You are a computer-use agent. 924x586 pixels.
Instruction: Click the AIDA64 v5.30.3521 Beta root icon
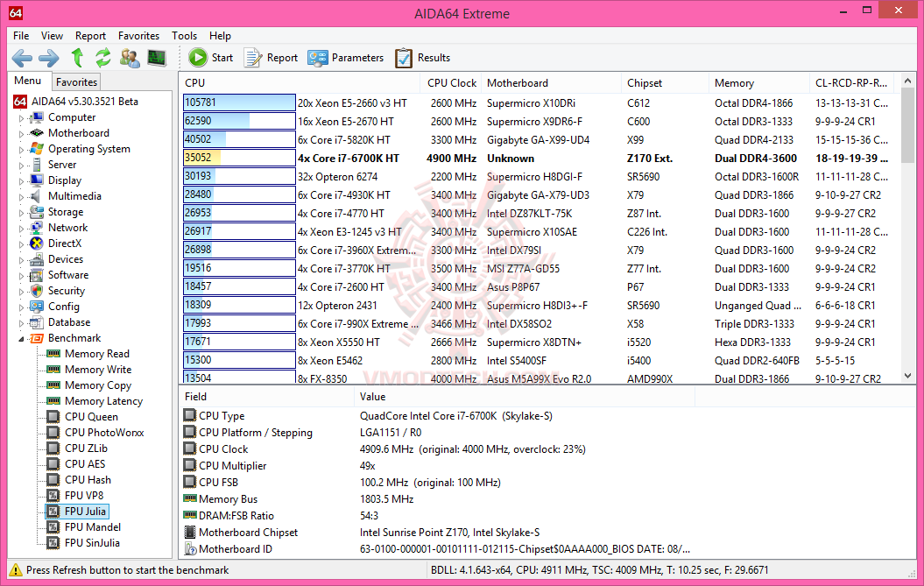tap(20, 102)
